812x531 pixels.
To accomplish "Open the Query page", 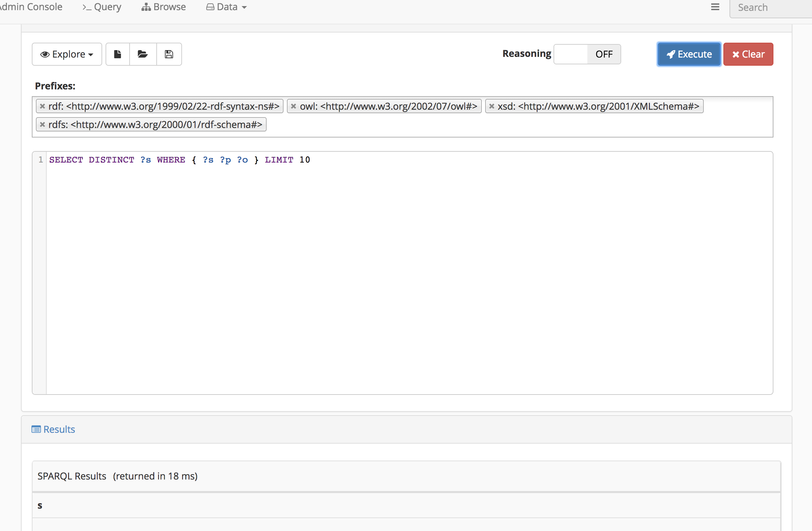I will tap(102, 7).
